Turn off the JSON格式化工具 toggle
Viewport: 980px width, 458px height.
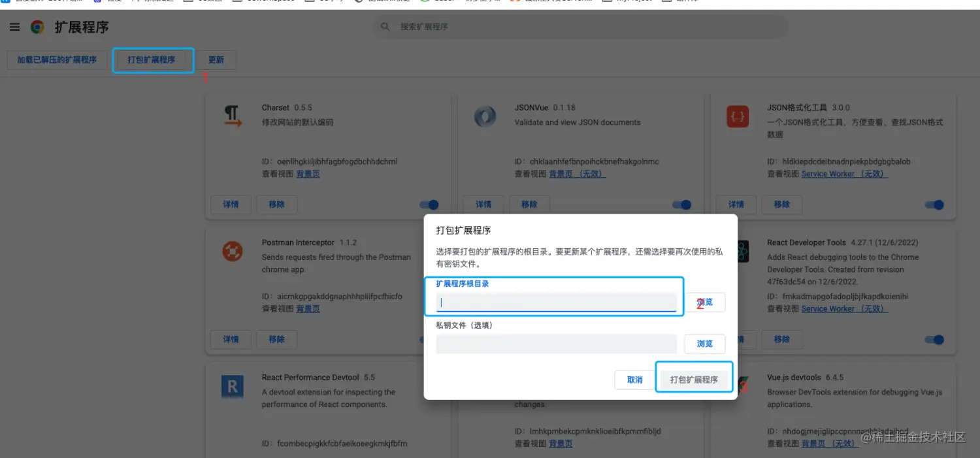click(934, 204)
